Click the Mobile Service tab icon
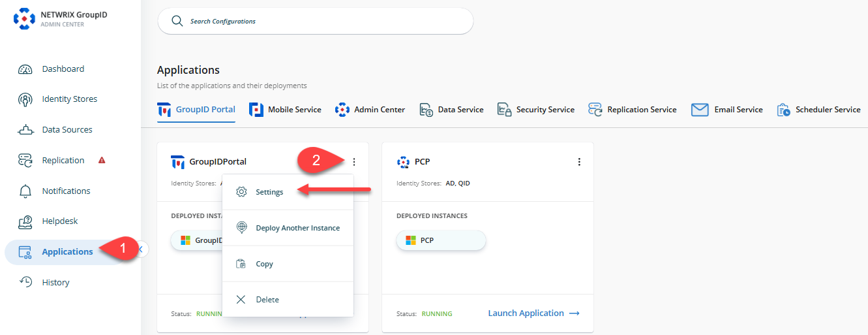Screen dimensions: 868x335 tap(256, 110)
